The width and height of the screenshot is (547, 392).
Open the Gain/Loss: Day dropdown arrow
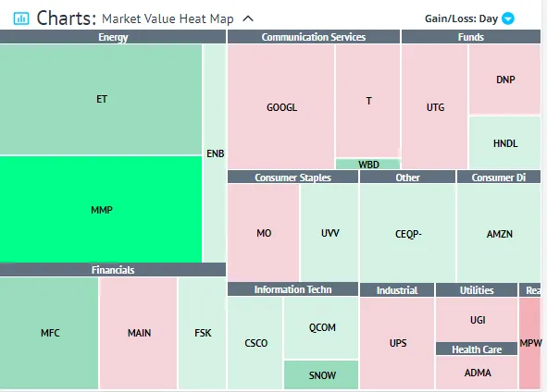point(507,18)
